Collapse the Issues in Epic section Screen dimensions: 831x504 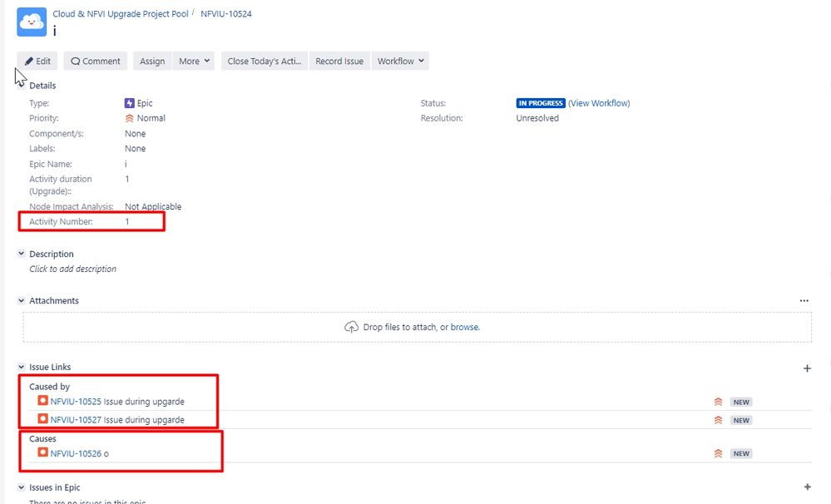[21, 487]
